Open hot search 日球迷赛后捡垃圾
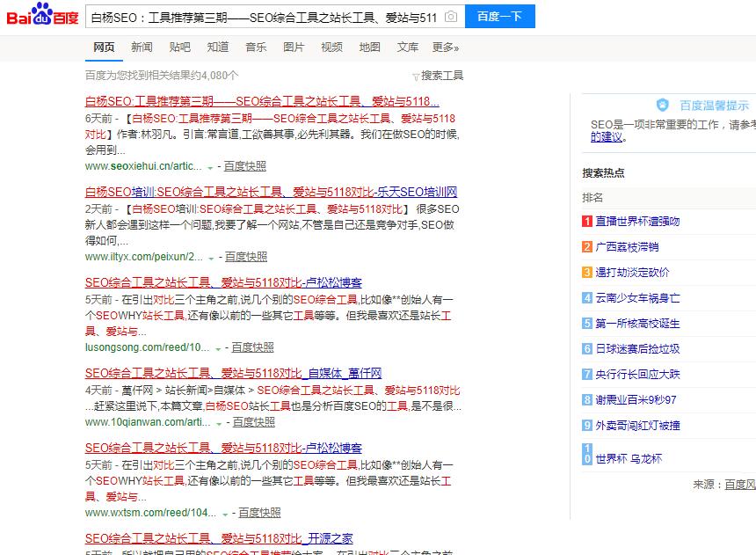The height and width of the screenshot is (555, 756). 637,349
